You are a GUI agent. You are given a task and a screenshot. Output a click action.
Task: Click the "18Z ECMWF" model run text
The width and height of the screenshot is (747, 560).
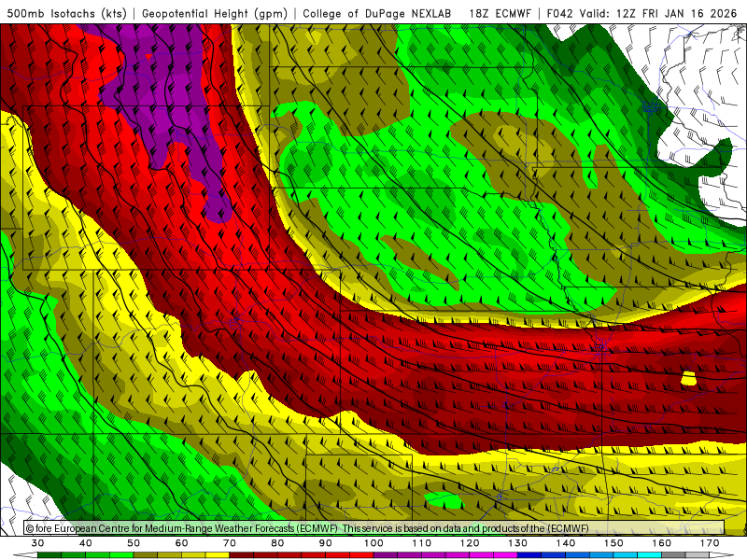click(x=500, y=13)
